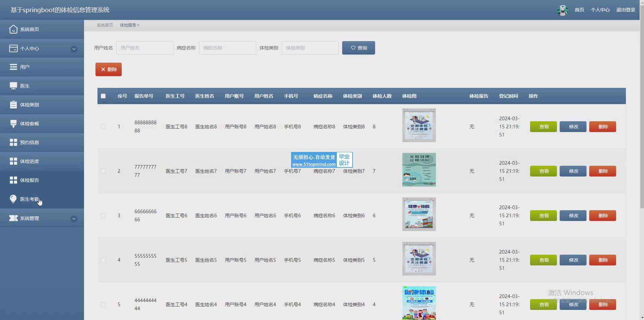The width and height of the screenshot is (644, 320).
Task: Click the card icon beside 个人中心
Action: (13, 48)
